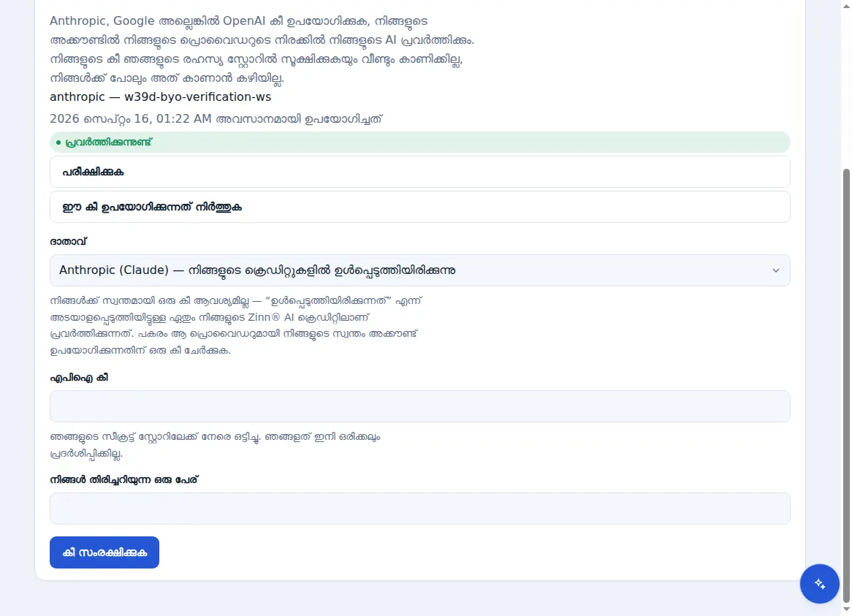Click the എപിഐ കീ field label
This screenshot has height=616, width=852.
[80, 378]
